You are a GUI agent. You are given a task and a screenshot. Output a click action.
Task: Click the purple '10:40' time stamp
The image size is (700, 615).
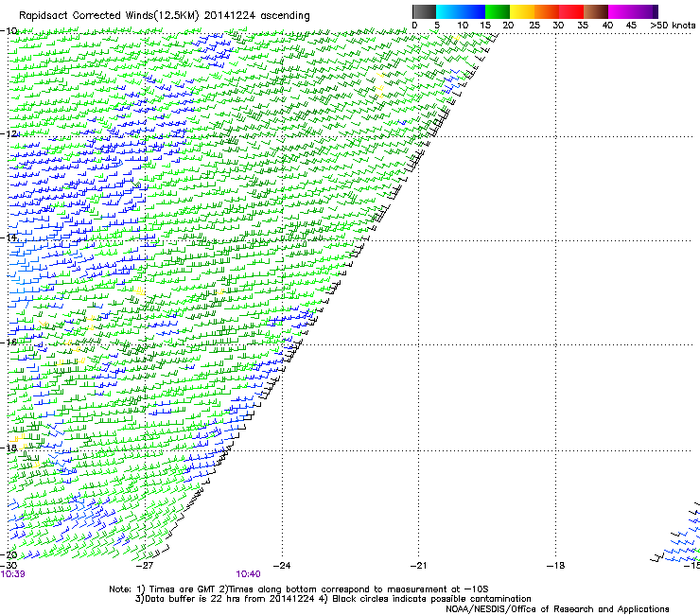(248, 574)
